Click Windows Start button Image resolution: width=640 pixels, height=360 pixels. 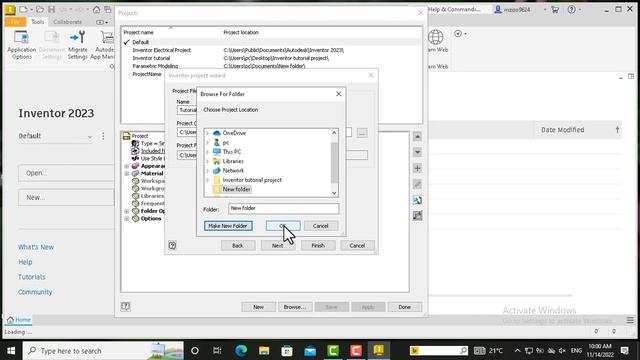(x=11, y=351)
